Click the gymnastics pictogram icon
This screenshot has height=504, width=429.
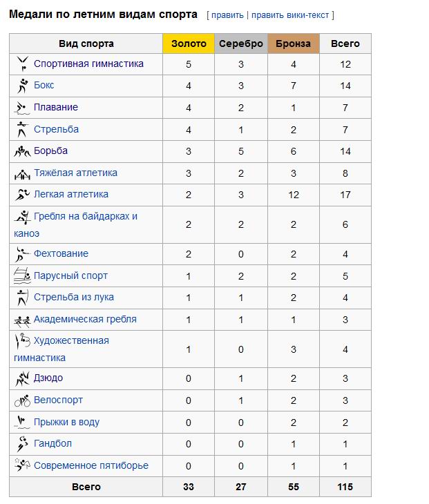click(x=23, y=64)
